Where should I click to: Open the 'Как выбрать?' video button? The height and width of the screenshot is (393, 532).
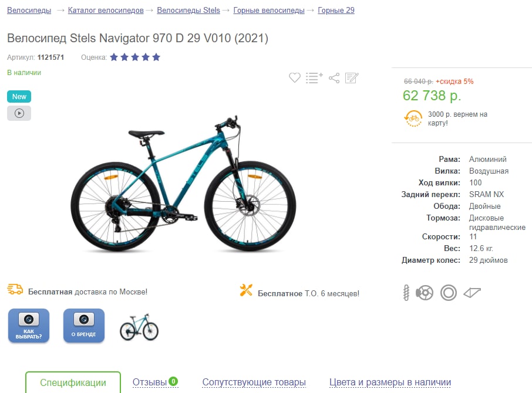[x=29, y=326]
